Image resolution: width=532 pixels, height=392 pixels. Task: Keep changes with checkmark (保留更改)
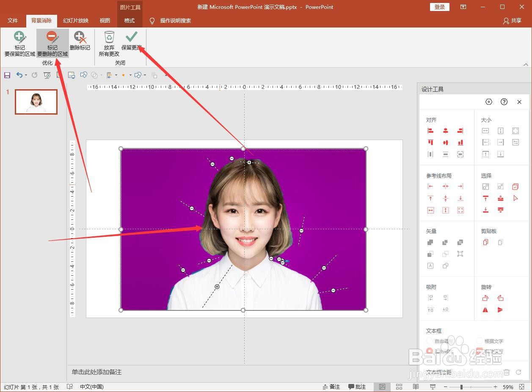click(x=131, y=41)
